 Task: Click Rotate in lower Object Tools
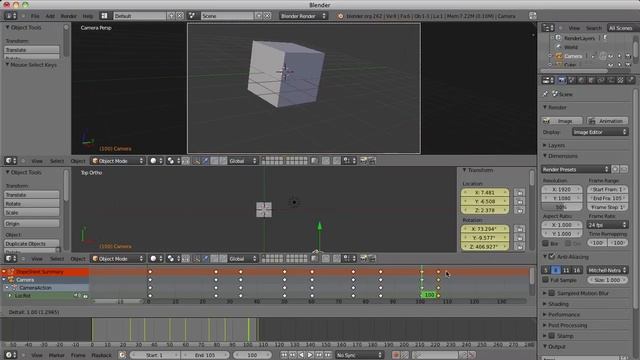31,204
